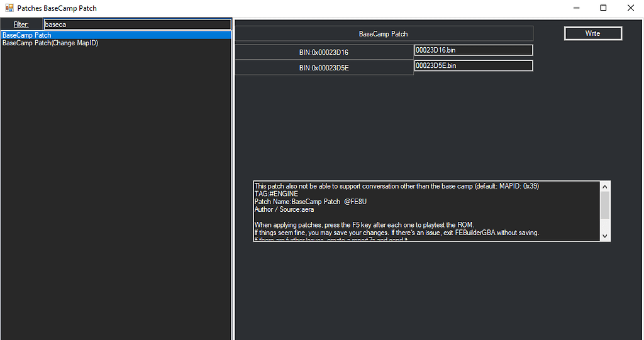Click the description scrollbar down arrow
644x340 pixels.
[605, 236]
